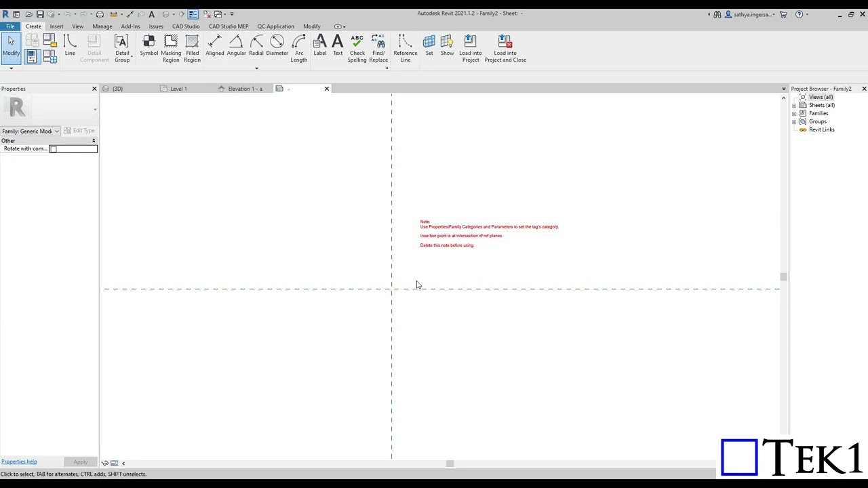This screenshot has height=488, width=868.
Task: Switch to the View ribbon tab
Action: (x=78, y=26)
